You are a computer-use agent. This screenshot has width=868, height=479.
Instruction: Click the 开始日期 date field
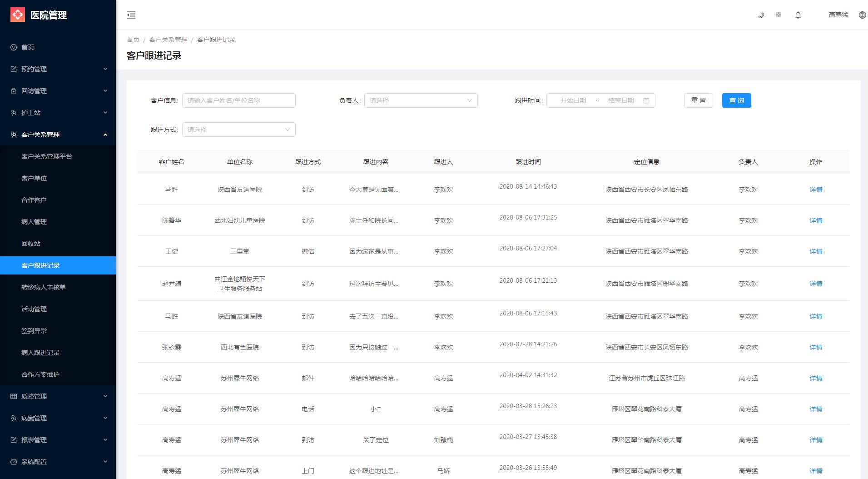[x=573, y=100]
